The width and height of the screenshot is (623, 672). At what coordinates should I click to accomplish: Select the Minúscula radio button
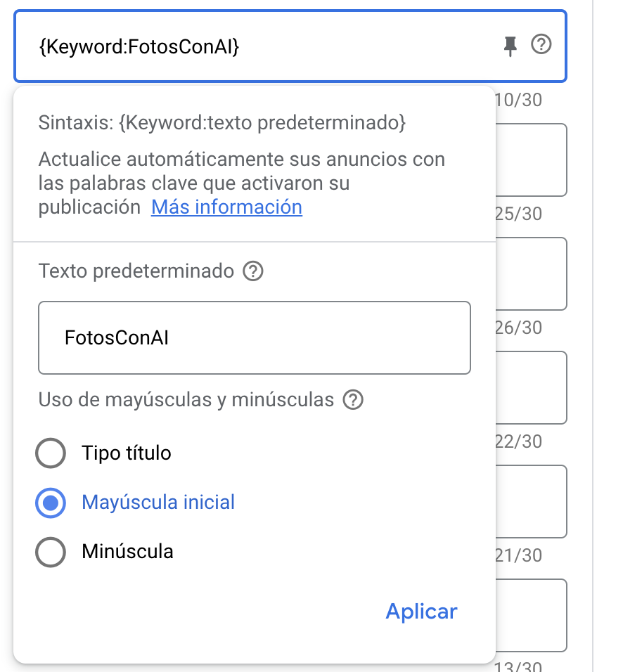pyautogui.click(x=51, y=552)
